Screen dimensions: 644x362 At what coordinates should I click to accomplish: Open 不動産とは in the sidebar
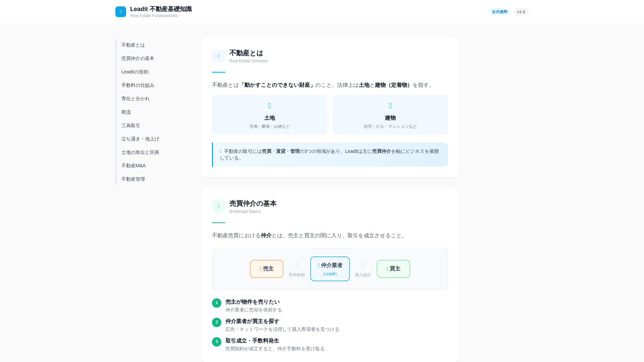(x=133, y=45)
